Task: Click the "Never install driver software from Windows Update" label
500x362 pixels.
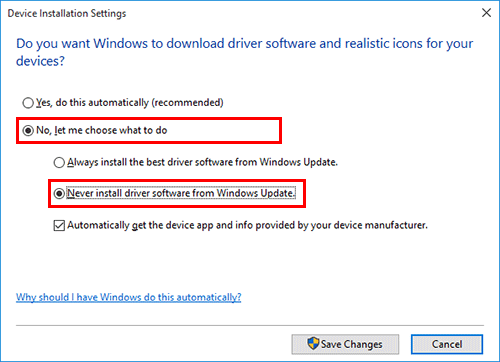Action: (x=181, y=193)
